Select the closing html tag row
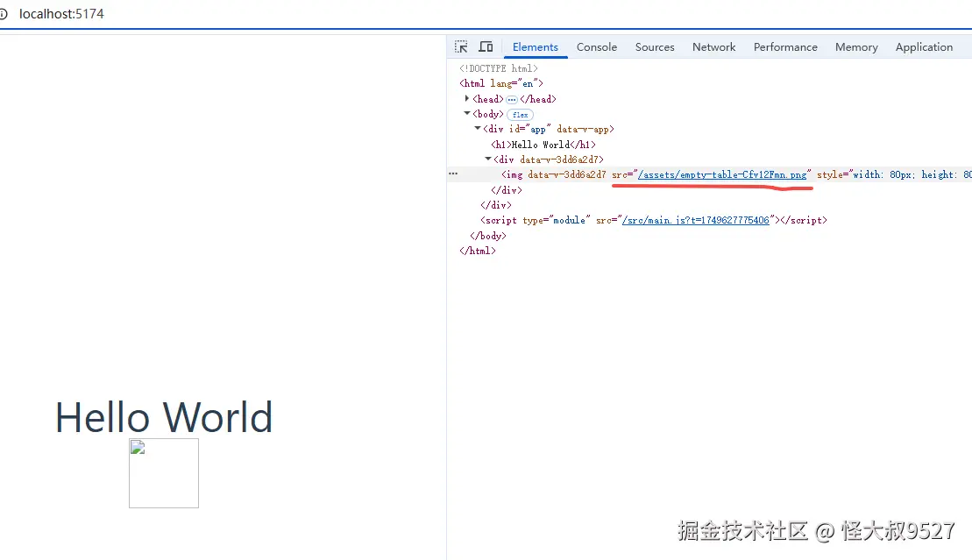Image resolution: width=972 pixels, height=560 pixels. (x=478, y=251)
